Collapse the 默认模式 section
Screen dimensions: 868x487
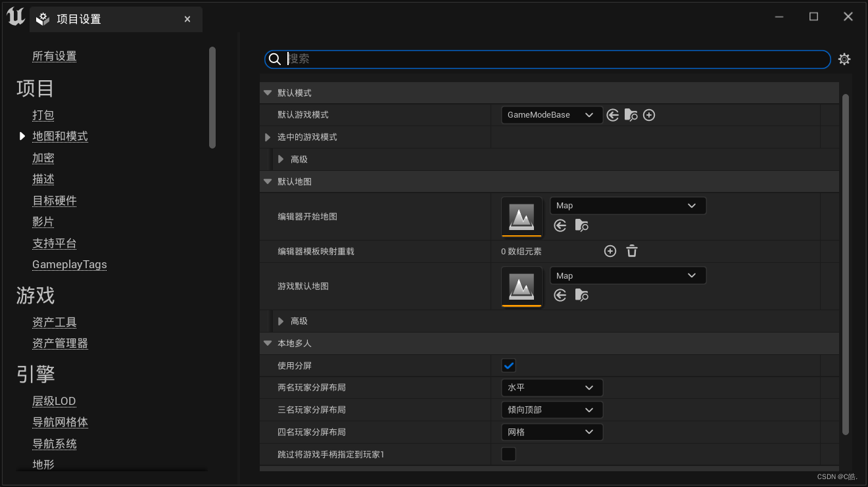point(268,93)
